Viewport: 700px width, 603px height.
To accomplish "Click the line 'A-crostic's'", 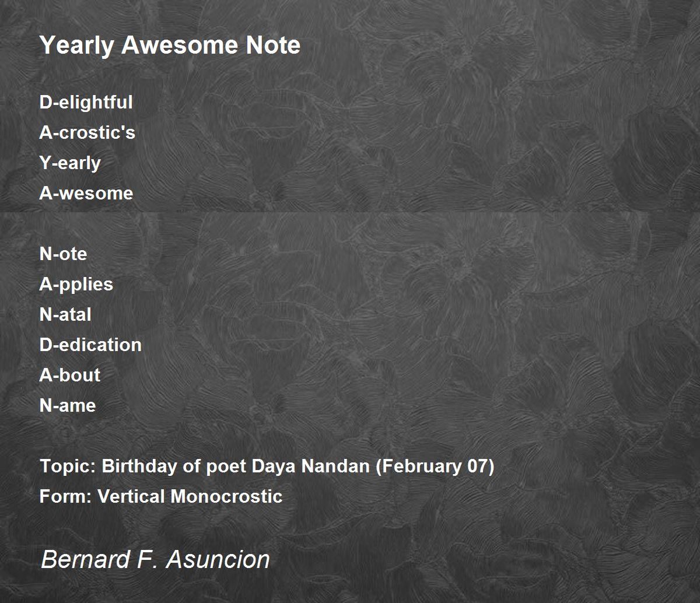I will 87,132.
